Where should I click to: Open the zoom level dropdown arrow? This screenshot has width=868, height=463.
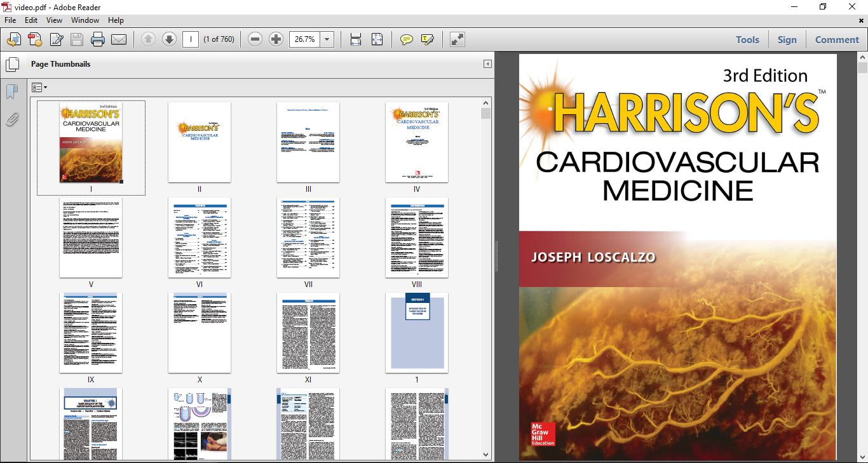pos(327,39)
